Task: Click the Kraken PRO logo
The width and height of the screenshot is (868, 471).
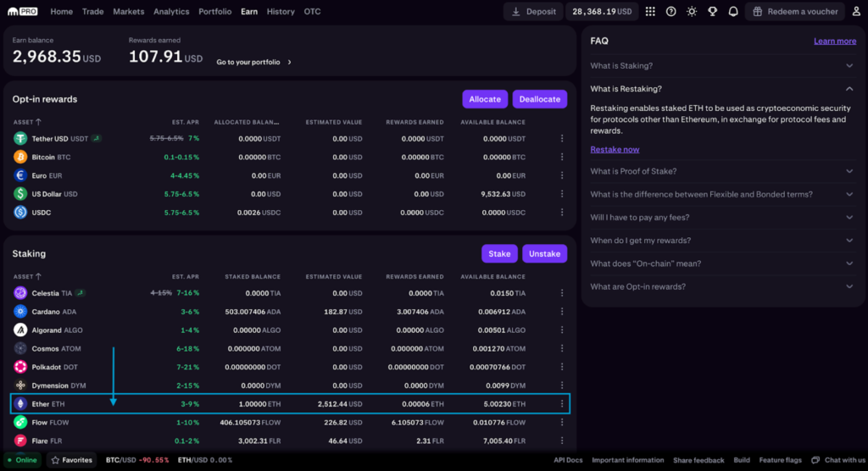Action: pos(23,12)
